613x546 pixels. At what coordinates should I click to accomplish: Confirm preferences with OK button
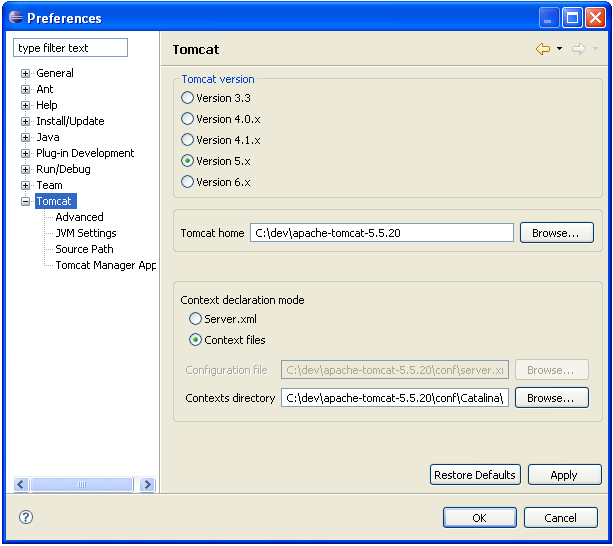pyautogui.click(x=480, y=518)
